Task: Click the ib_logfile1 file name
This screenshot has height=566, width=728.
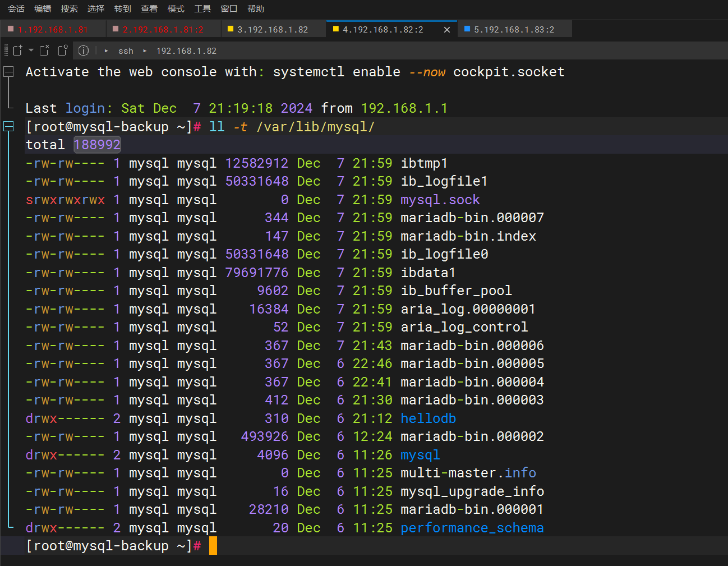Action: pos(444,181)
